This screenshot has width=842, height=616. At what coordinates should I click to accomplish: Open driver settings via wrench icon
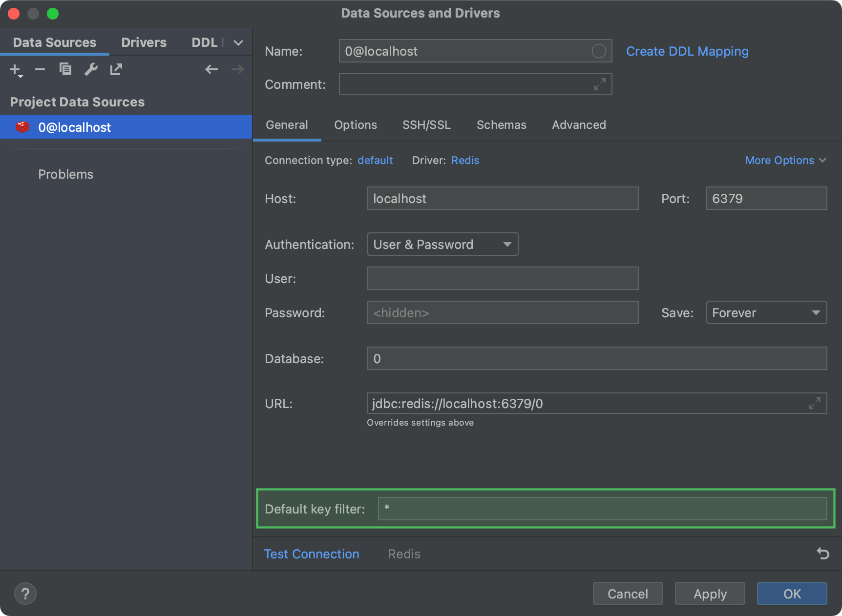(91, 70)
